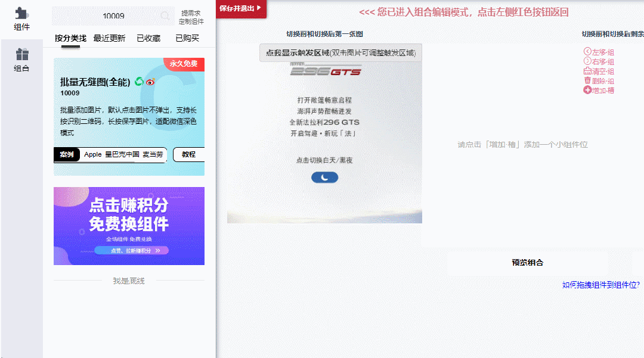Click the search magnifier icon

pyautogui.click(x=165, y=16)
